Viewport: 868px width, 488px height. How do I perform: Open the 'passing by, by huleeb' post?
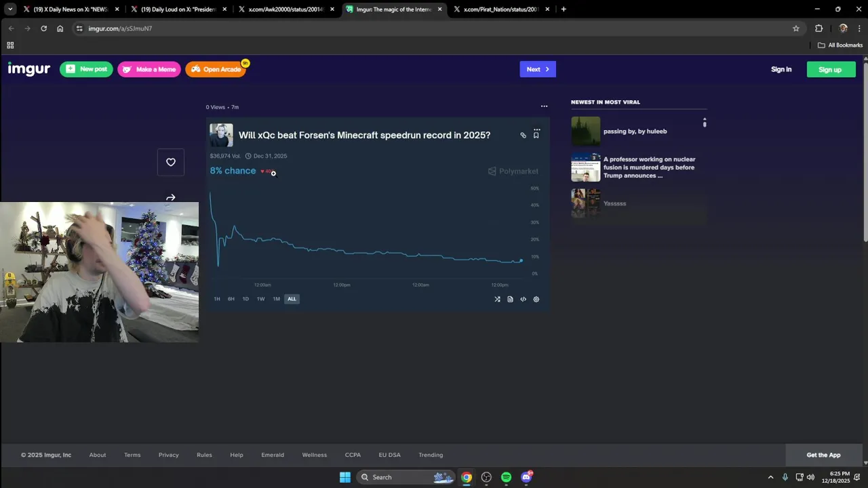pos(635,131)
